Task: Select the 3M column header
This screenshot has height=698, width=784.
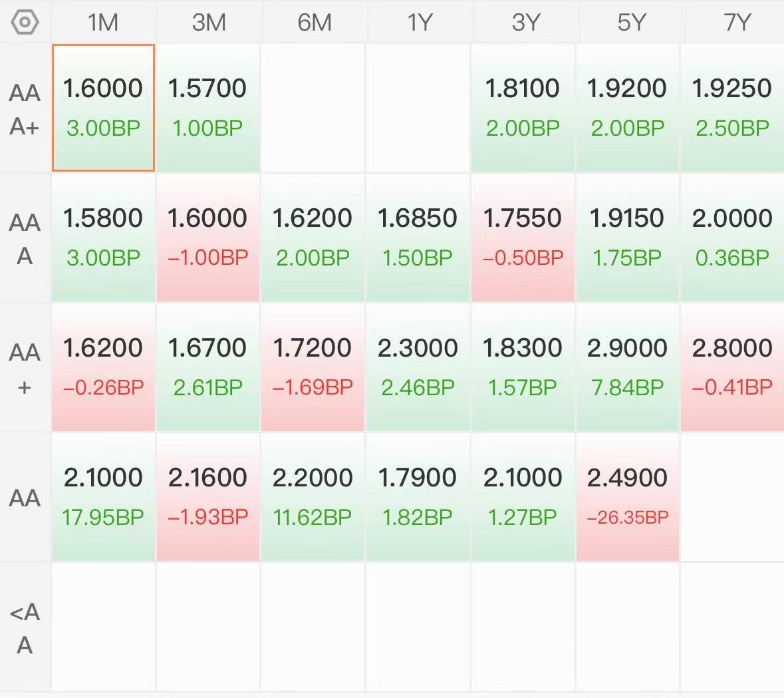Action: [x=209, y=23]
